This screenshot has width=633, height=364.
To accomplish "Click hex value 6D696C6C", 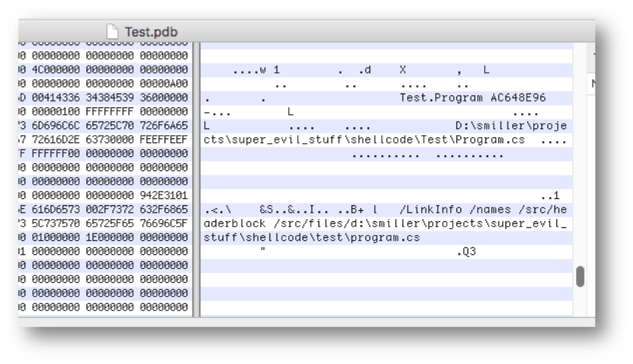I will tap(56, 125).
